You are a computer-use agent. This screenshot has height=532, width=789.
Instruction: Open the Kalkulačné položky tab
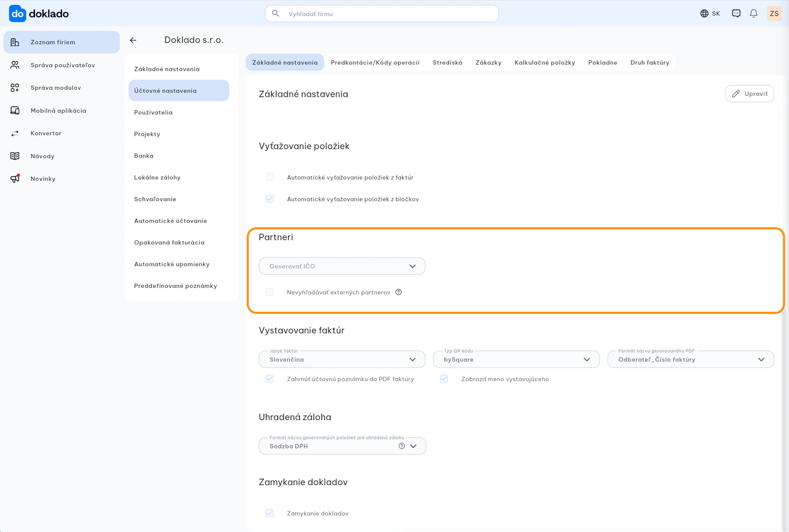tap(545, 62)
